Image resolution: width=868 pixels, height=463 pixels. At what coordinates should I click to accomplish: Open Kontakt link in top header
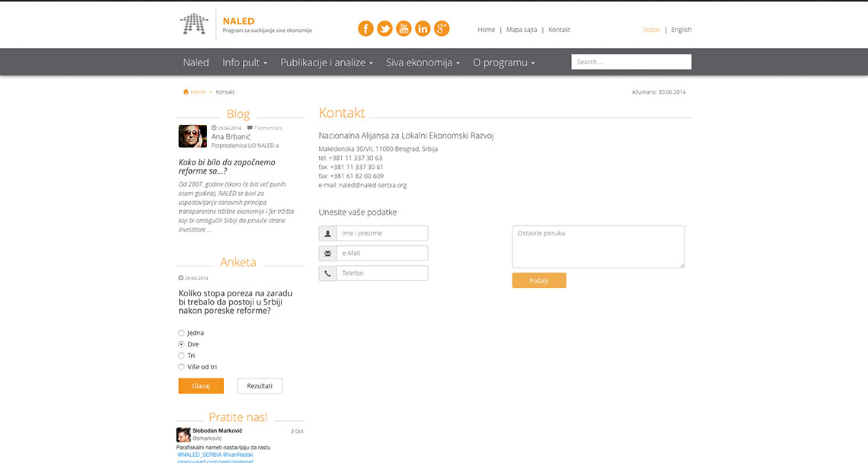pos(559,30)
